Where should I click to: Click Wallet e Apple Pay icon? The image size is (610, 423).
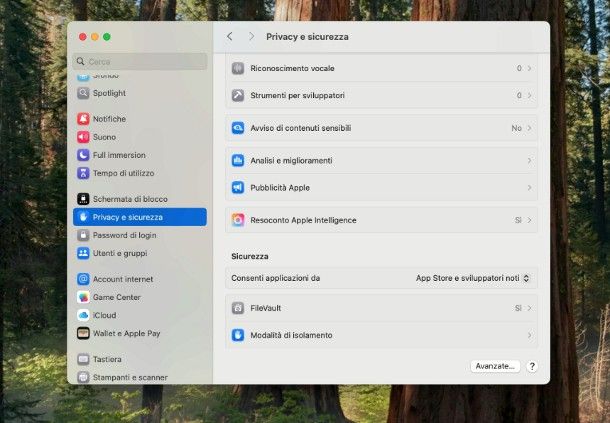[x=83, y=333]
